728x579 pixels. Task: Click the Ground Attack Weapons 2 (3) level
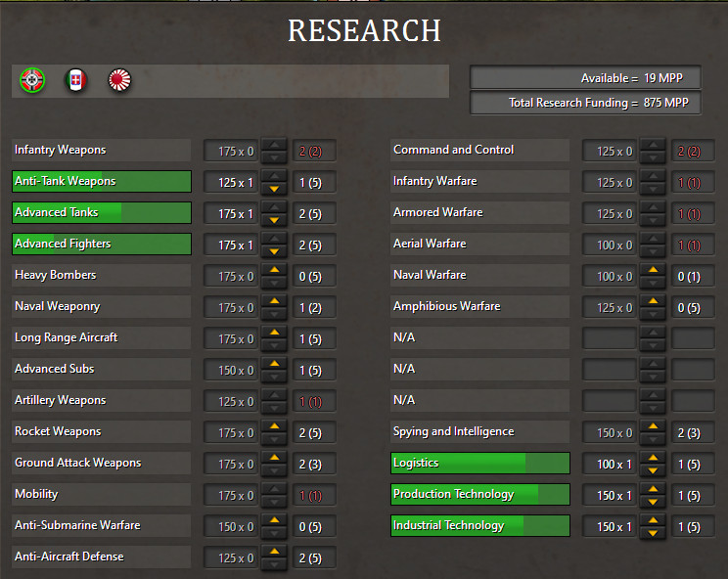click(x=314, y=464)
